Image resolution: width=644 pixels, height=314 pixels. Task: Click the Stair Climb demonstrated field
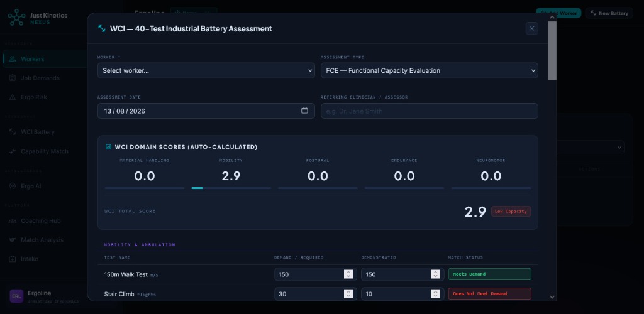click(x=402, y=294)
